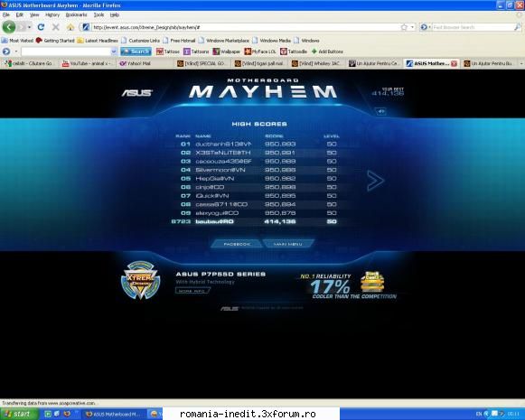Switch to the YouTube tab
Viewport: 525px width, 420px height.
(x=88, y=63)
